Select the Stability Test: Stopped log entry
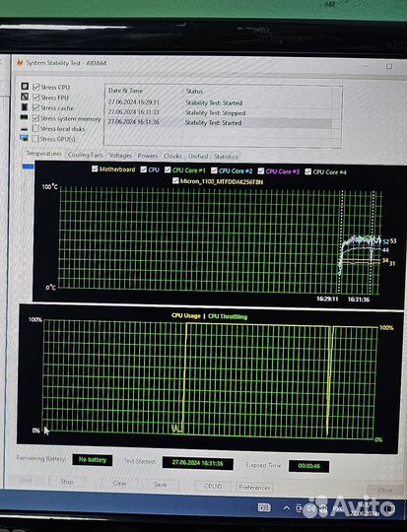The height and width of the screenshot is (532, 407). pyautogui.click(x=219, y=112)
